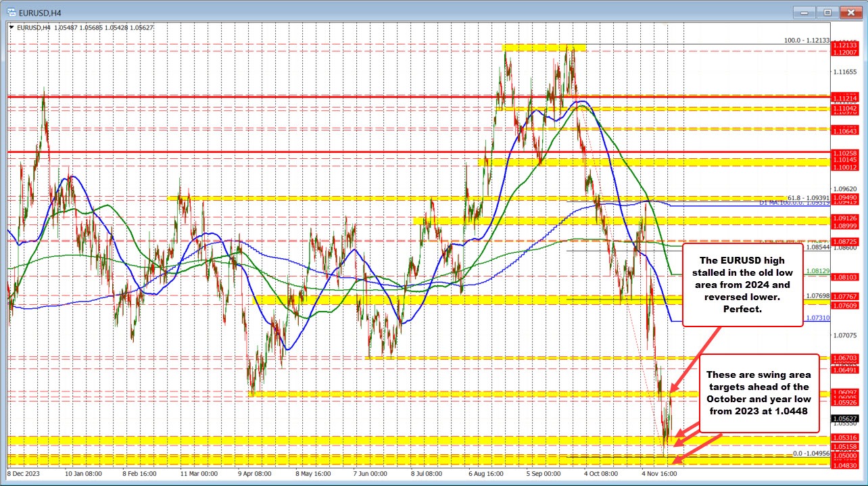The image size is (868, 486).
Task: Click the current price label 1.05627
Action: (846, 418)
